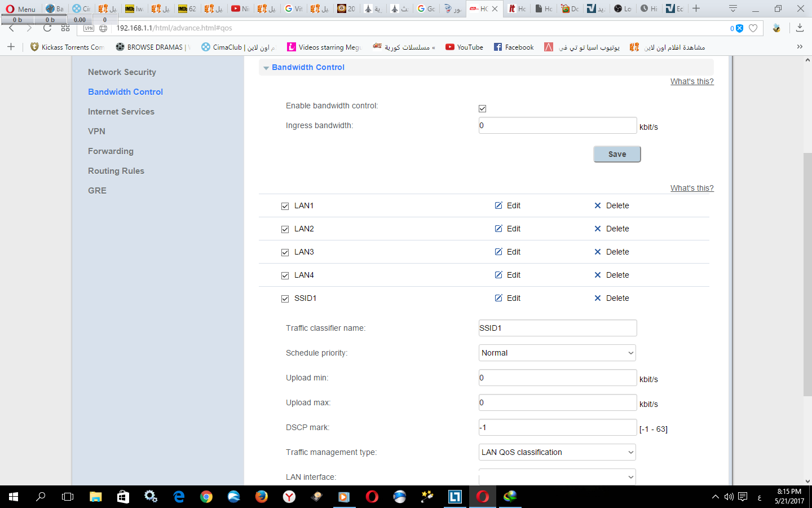Open Internet Services in the sidebar
The width and height of the screenshot is (812, 508).
(121, 112)
